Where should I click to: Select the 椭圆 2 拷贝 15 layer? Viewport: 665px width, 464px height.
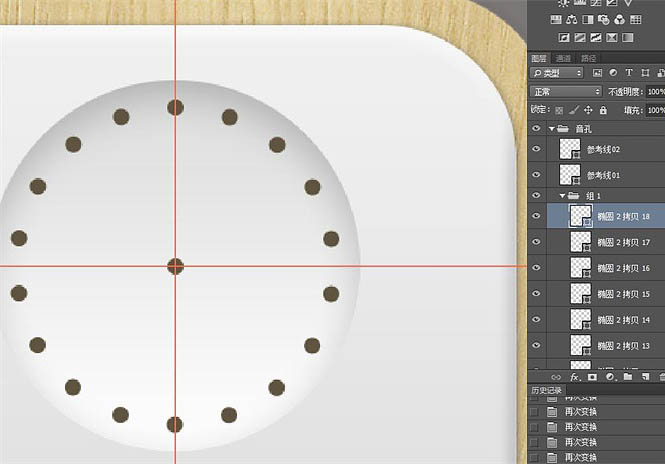pos(624,294)
